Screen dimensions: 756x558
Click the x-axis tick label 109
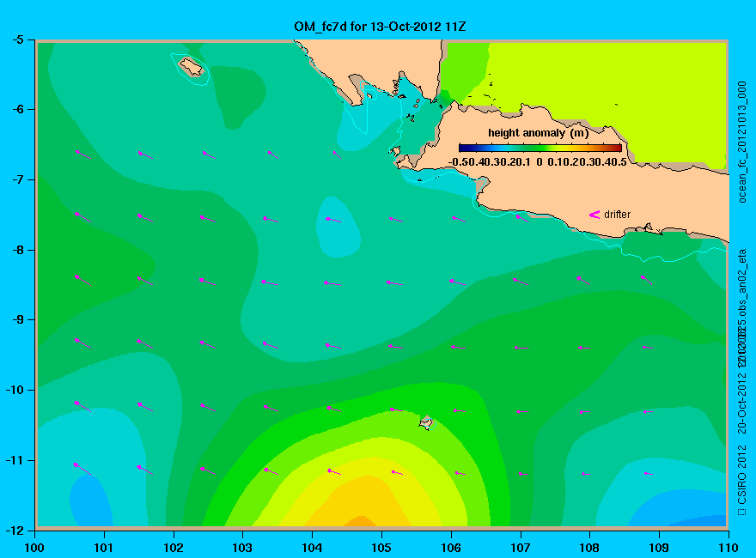[x=659, y=548]
